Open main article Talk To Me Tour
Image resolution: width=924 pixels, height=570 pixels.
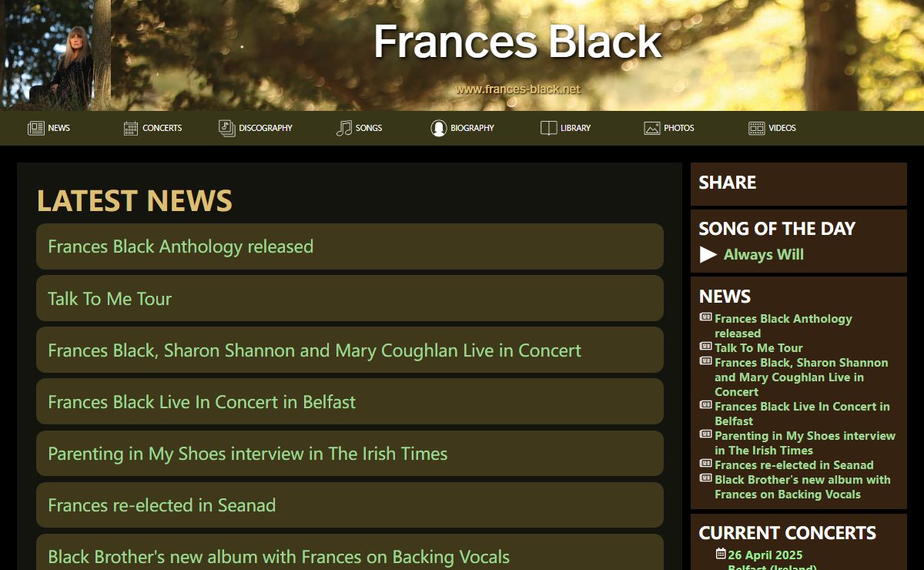[350, 298]
